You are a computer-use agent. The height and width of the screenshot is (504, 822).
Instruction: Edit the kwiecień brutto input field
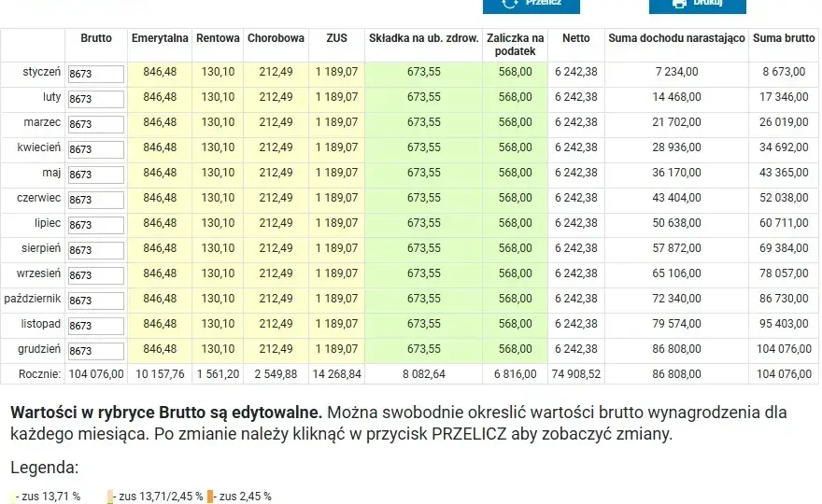96,149
